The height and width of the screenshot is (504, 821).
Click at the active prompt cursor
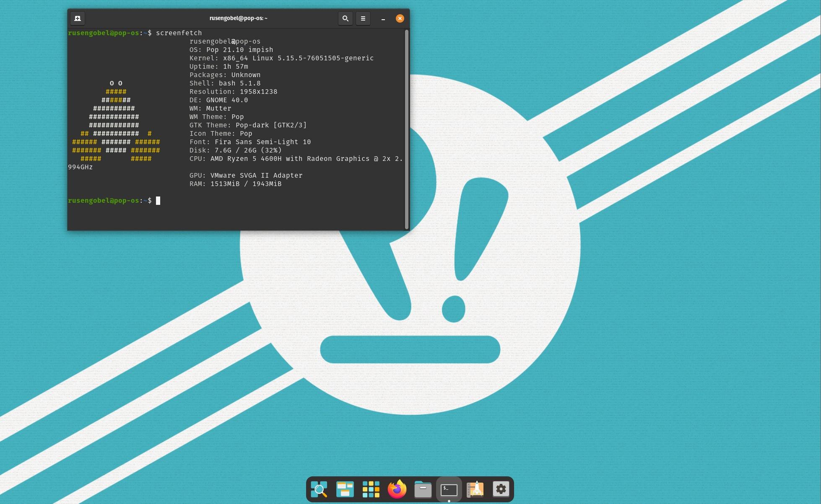[158, 201]
